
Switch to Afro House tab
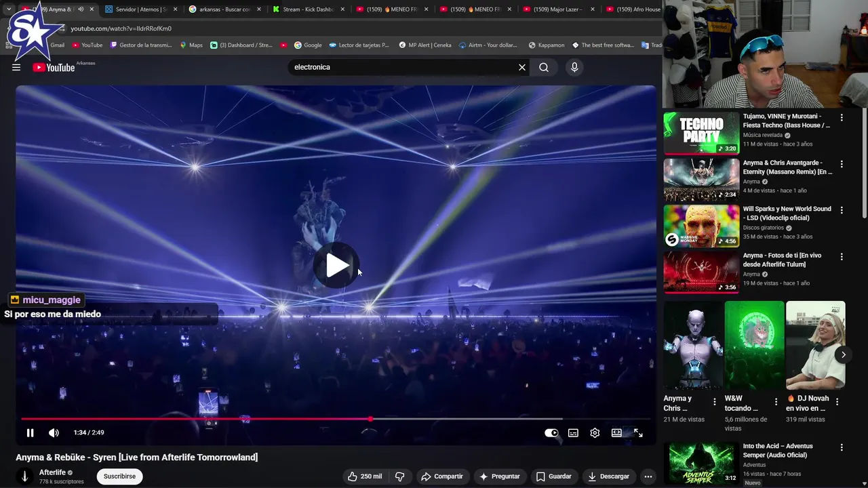[633, 9]
